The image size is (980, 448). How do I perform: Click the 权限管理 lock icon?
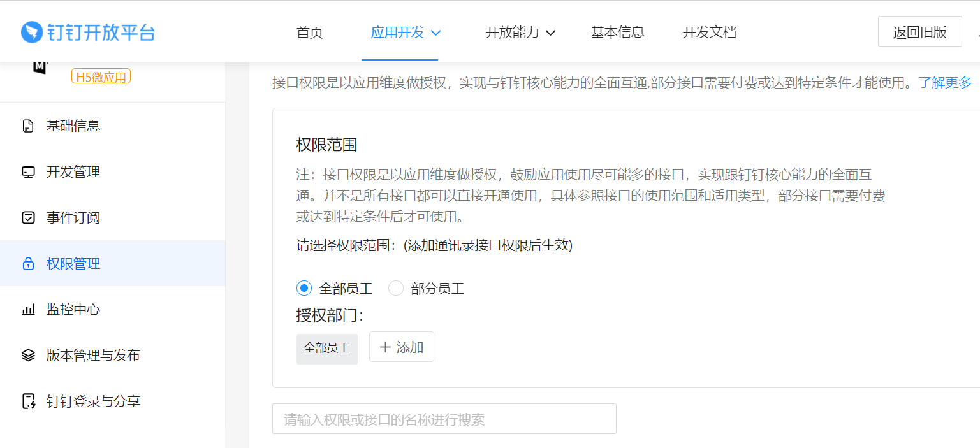[28, 264]
